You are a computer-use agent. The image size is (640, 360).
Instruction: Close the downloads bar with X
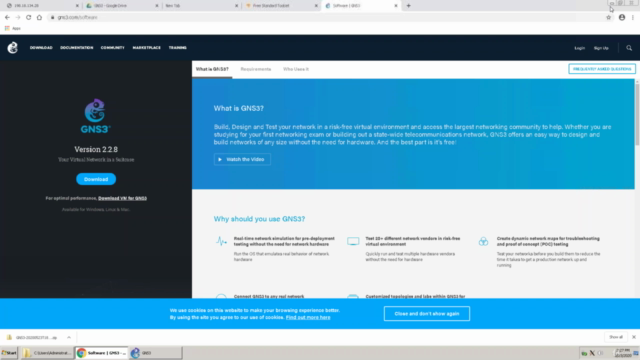(633, 337)
